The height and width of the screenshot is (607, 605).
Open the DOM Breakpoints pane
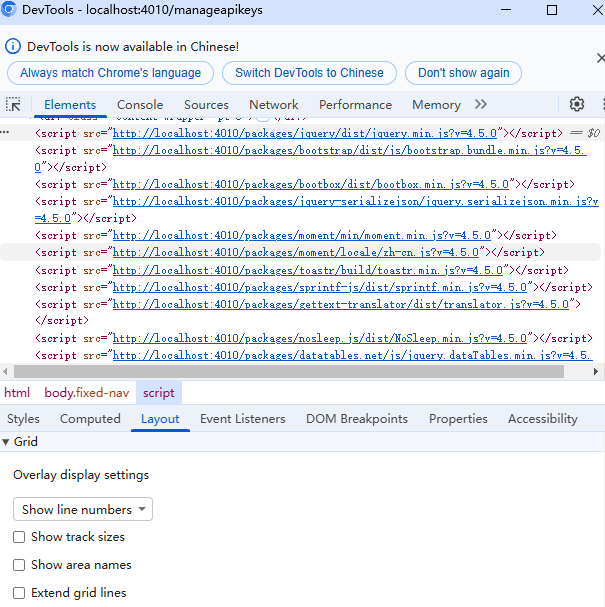(357, 419)
